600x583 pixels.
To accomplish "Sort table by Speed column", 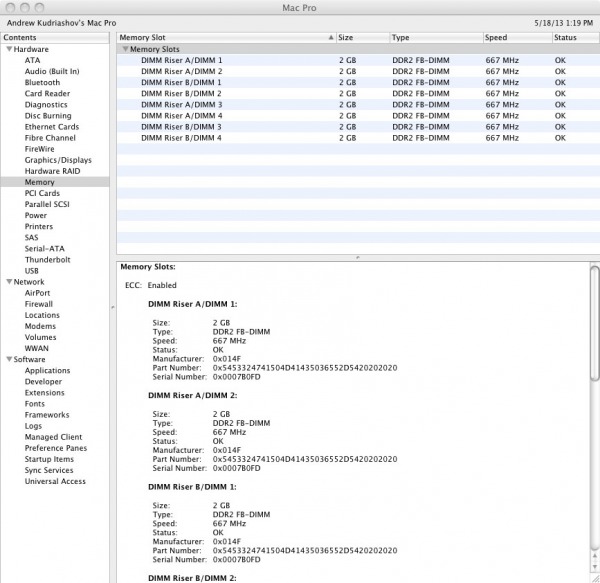I will (x=518, y=37).
